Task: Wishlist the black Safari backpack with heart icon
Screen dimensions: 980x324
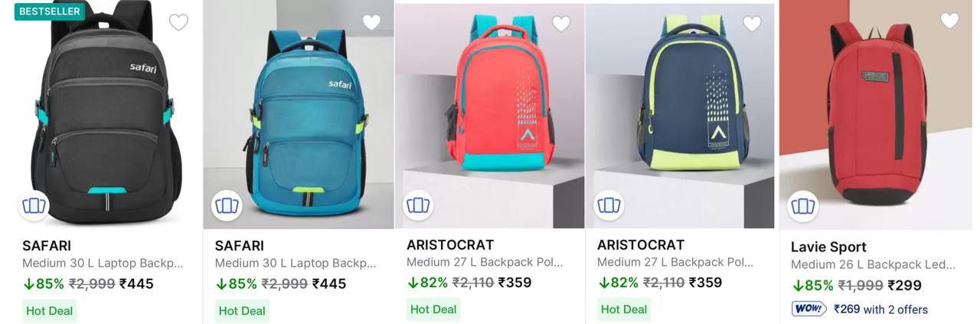Action: tap(178, 23)
